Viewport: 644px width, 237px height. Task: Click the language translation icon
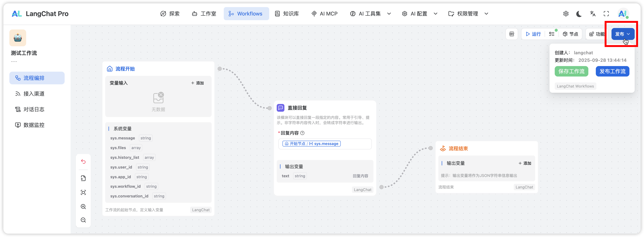pos(593,14)
